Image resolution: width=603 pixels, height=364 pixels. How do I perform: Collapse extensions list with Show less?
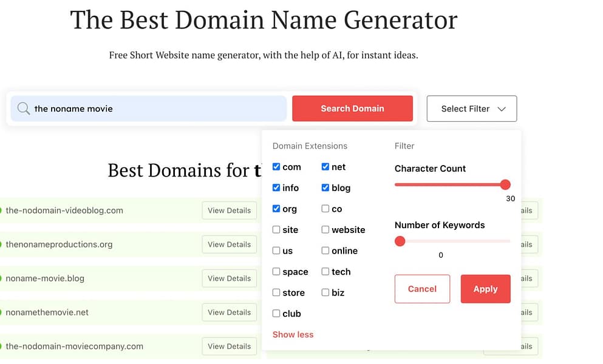coord(293,334)
